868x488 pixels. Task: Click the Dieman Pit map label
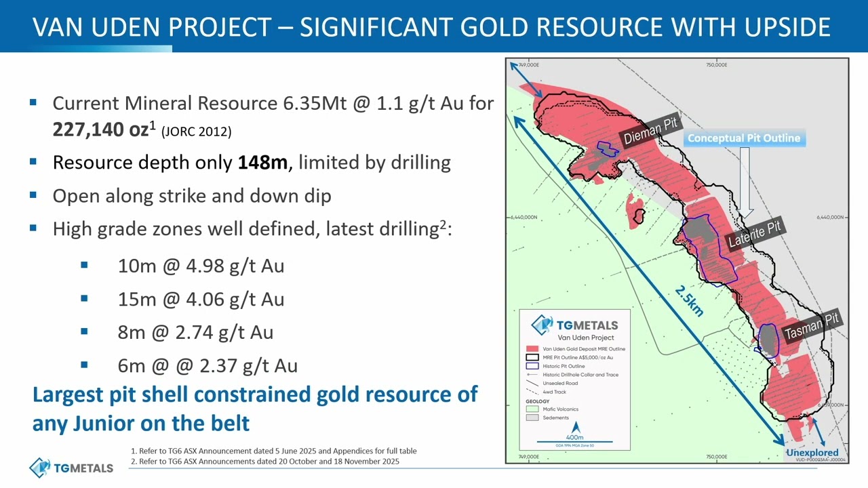point(650,130)
